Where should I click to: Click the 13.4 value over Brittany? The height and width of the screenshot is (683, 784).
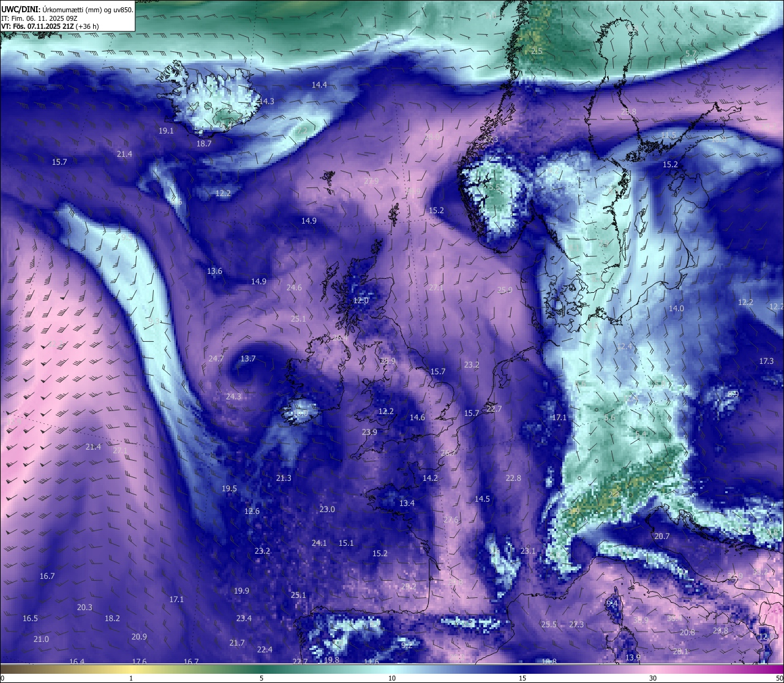click(407, 503)
